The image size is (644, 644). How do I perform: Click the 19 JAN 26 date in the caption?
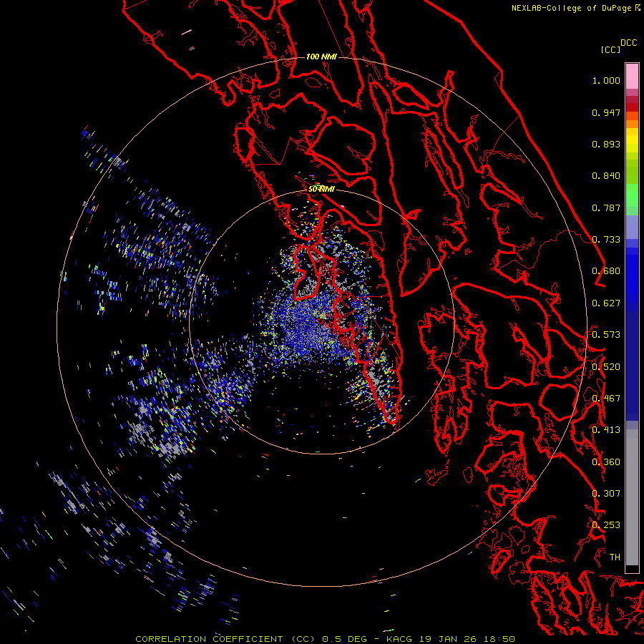(447, 639)
